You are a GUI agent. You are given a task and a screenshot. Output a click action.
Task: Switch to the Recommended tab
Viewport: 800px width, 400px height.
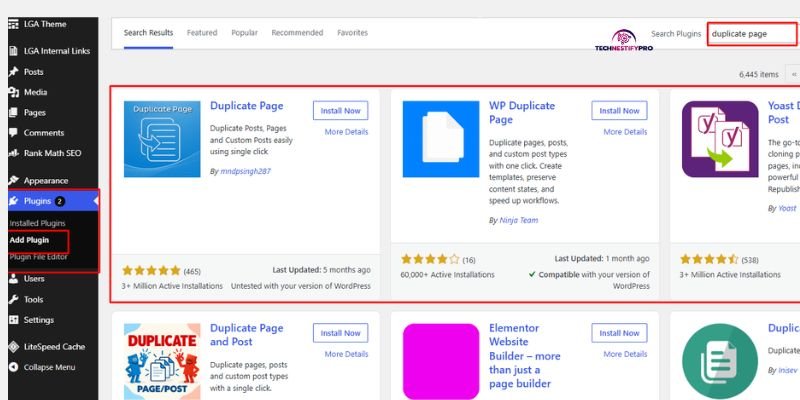297,33
